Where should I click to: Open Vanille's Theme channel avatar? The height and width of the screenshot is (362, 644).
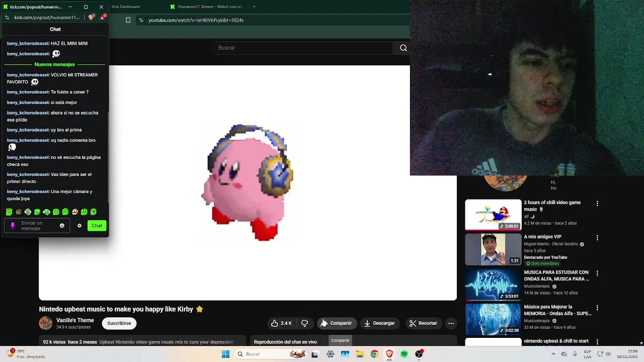point(45,323)
